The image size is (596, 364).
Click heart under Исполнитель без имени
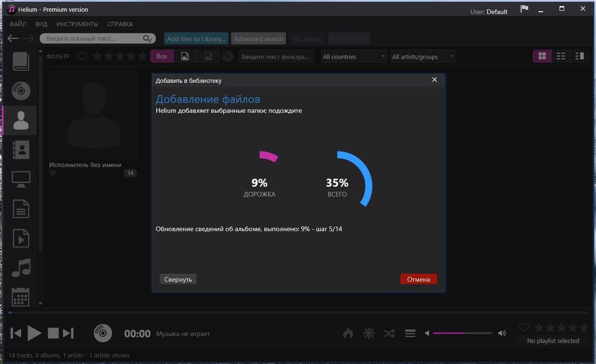point(53,173)
